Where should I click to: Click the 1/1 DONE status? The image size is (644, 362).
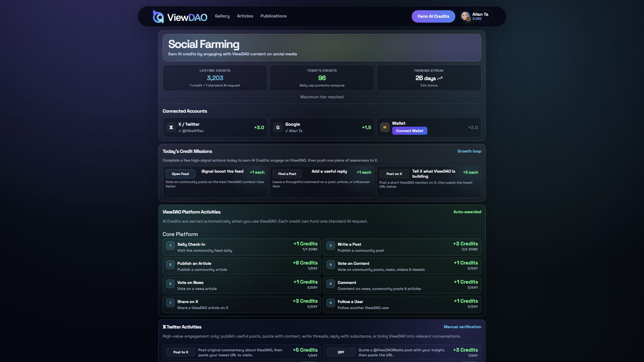tap(310, 249)
